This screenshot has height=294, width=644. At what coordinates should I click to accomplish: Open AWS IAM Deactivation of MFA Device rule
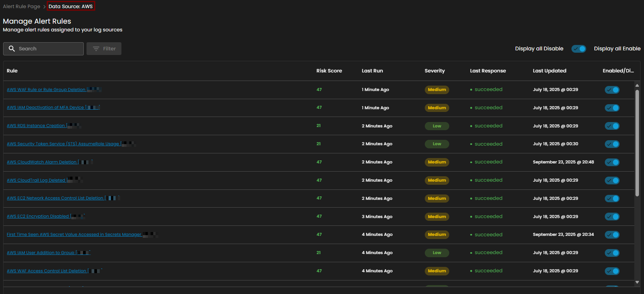(45, 108)
